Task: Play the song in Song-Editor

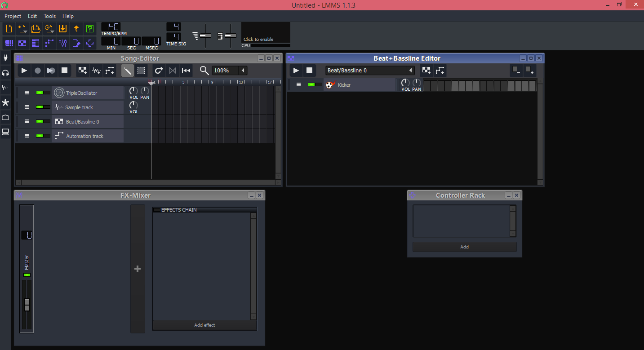Action: click(24, 71)
